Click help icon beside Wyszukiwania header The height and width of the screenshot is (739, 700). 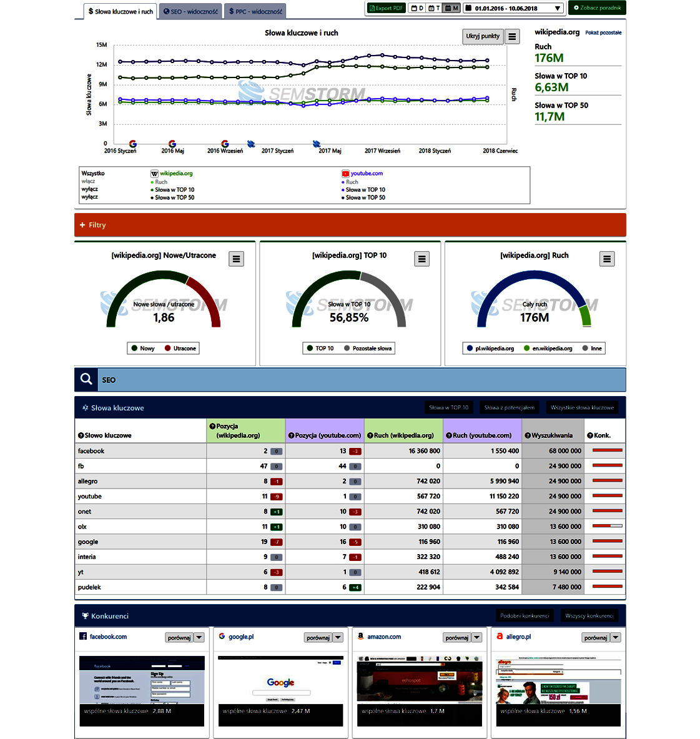coord(528,435)
